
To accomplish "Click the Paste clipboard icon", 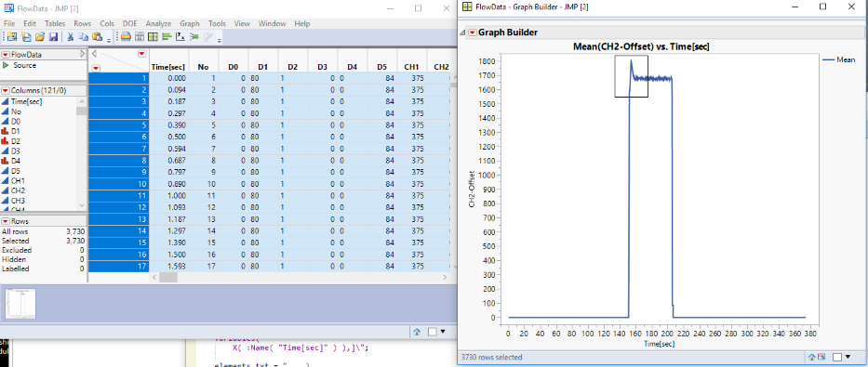I will click(x=98, y=37).
